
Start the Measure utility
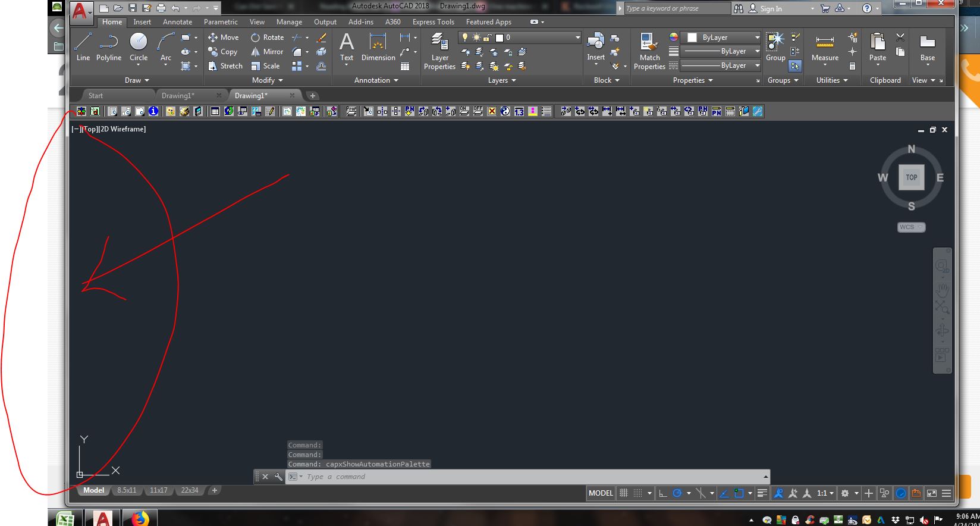825,48
